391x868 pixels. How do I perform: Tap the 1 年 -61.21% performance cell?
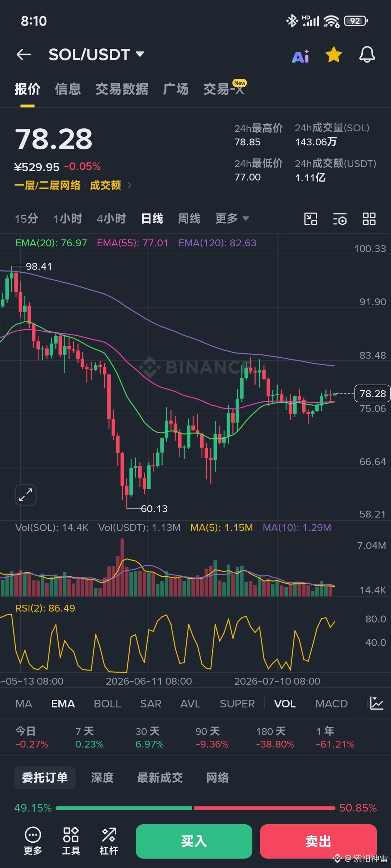click(x=335, y=737)
